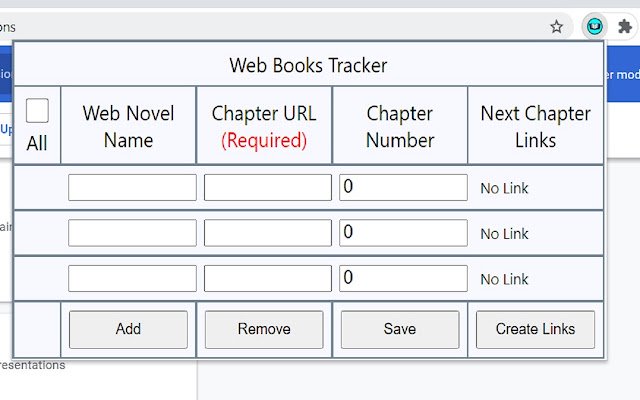Click the Create Links button
This screenshot has width=640, height=400.
535,329
